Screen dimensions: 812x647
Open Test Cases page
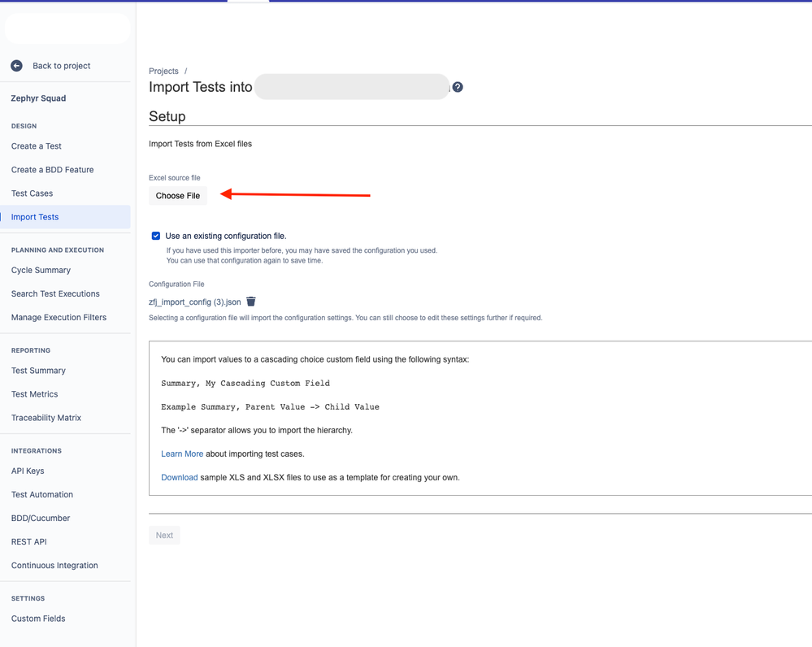pos(33,193)
